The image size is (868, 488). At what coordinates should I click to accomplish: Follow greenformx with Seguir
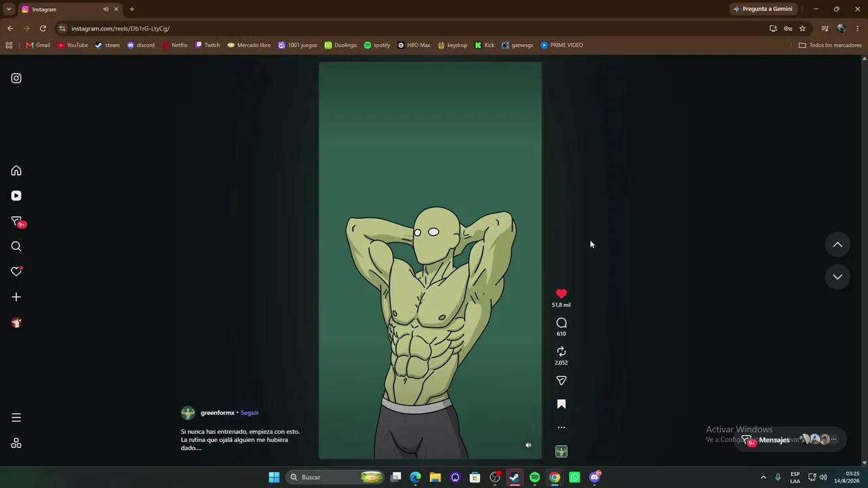click(250, 413)
